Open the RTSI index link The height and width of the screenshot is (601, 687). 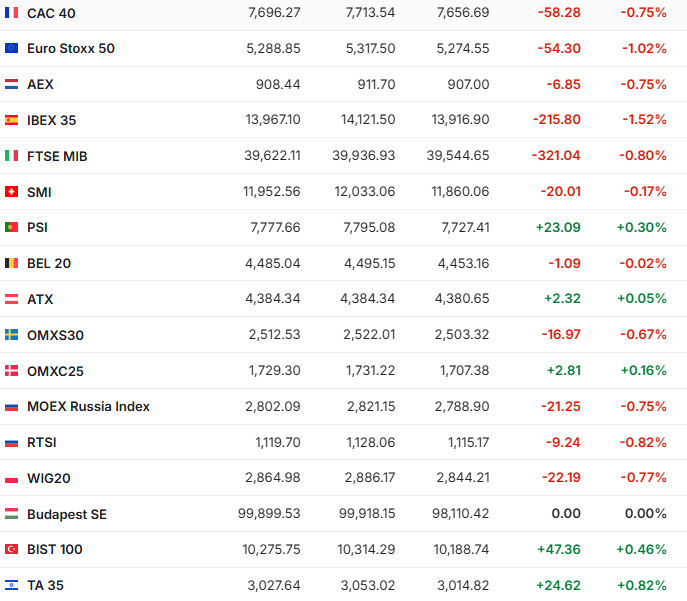43,442
